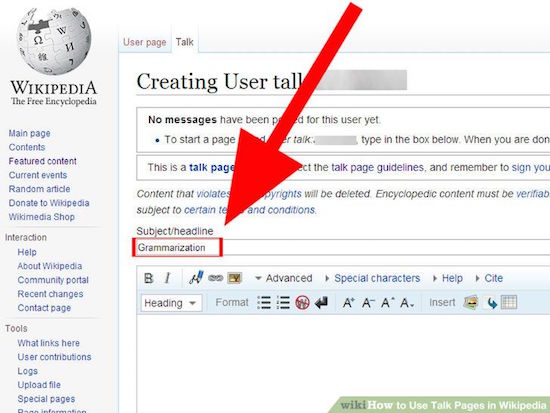Open Contact page link
The image size is (550, 413).
tap(44, 308)
